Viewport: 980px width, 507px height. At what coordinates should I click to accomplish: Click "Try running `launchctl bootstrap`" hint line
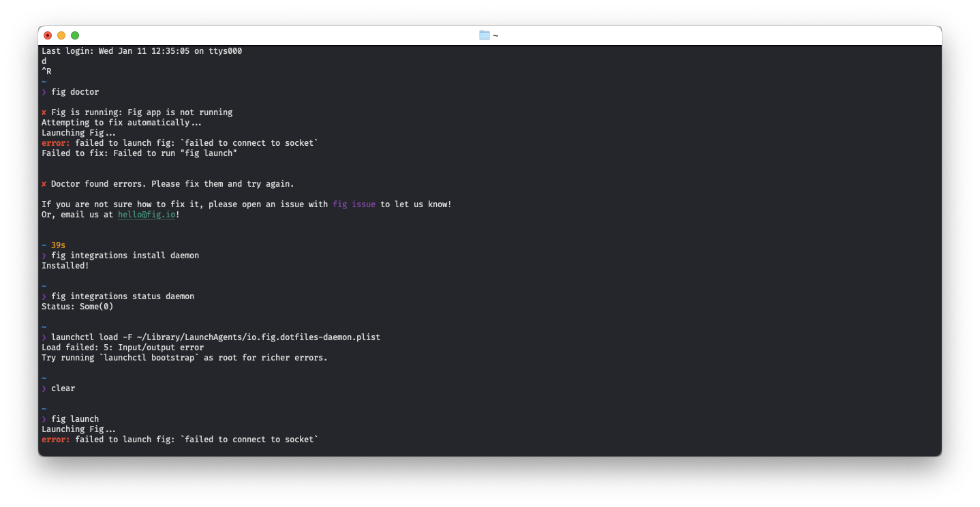(x=184, y=358)
